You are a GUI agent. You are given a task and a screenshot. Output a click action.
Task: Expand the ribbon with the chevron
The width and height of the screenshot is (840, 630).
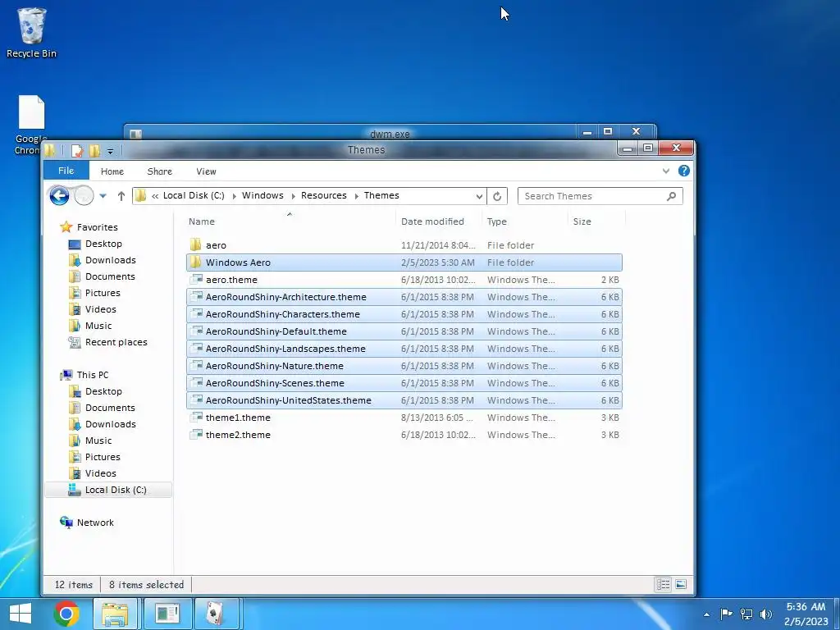pos(666,171)
